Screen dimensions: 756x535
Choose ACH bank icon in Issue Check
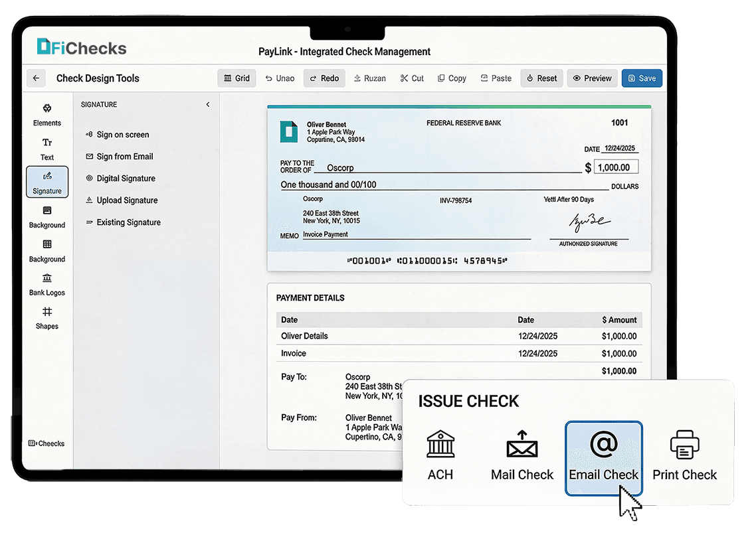click(x=440, y=443)
